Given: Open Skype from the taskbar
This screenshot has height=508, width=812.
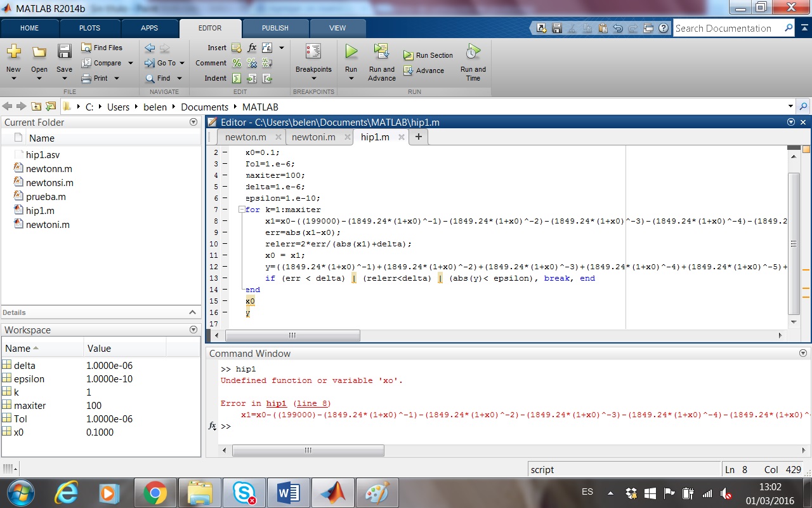Looking at the screenshot, I should (244, 493).
